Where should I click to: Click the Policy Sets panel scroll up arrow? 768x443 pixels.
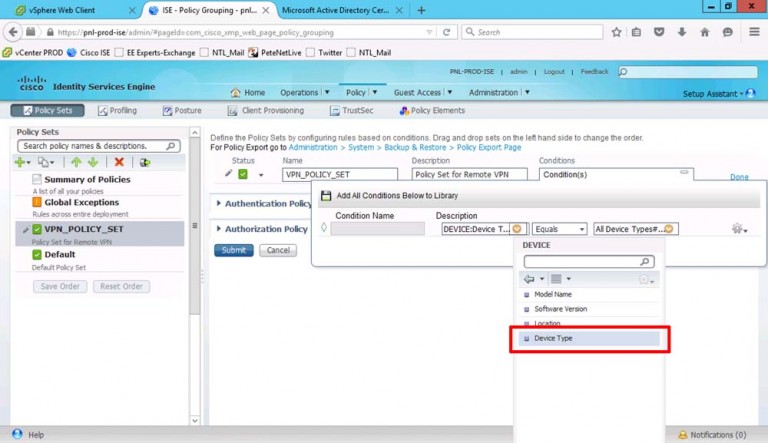point(194,132)
